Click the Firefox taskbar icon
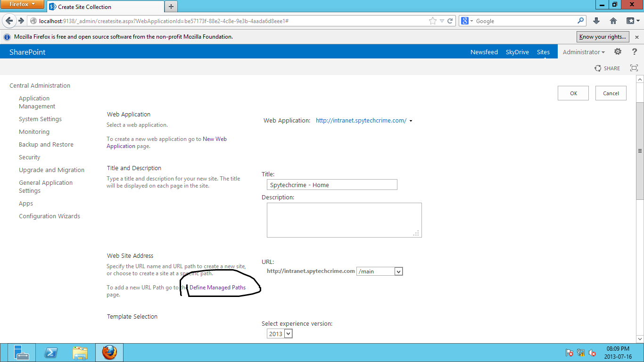This screenshot has height=362, width=644. coord(109,353)
